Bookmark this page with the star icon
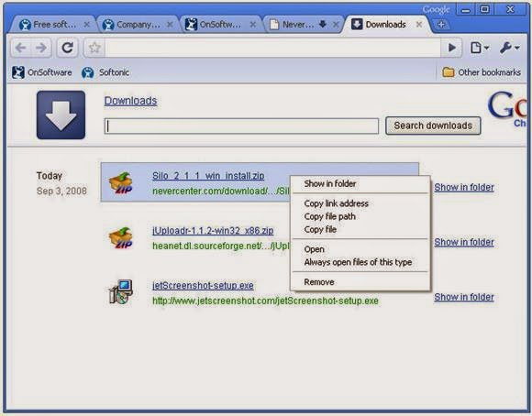 point(94,48)
